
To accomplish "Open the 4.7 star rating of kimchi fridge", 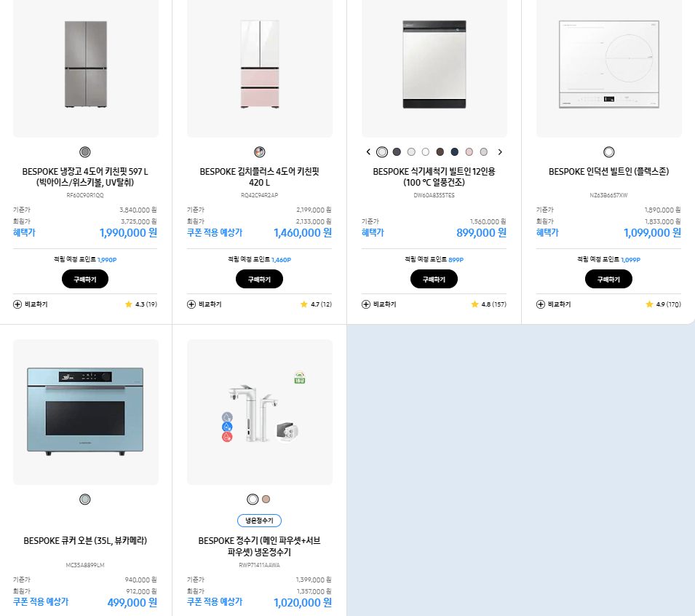I will [316, 304].
